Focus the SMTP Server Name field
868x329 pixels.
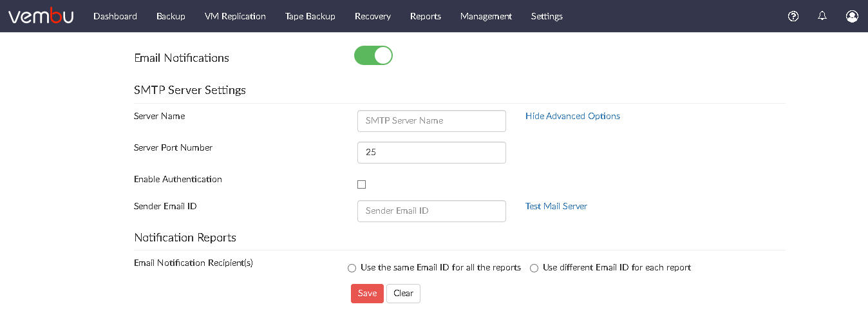click(x=431, y=121)
